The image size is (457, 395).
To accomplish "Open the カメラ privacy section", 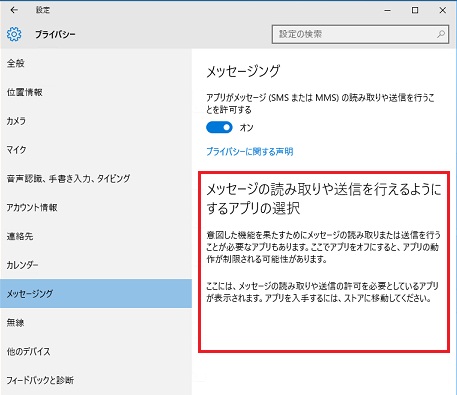I will pyautogui.click(x=96, y=121).
